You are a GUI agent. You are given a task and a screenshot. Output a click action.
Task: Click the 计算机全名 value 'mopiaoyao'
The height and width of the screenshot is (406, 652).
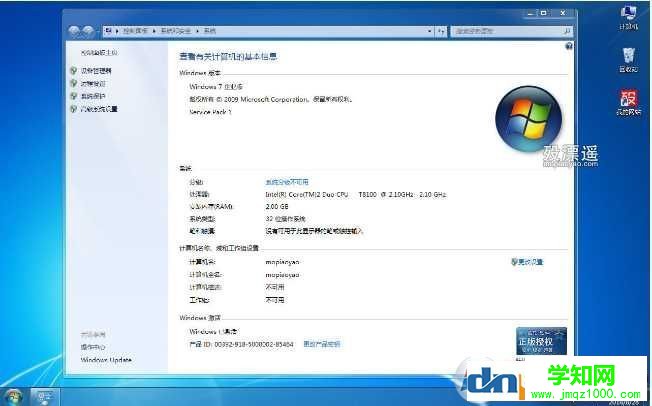point(282,275)
